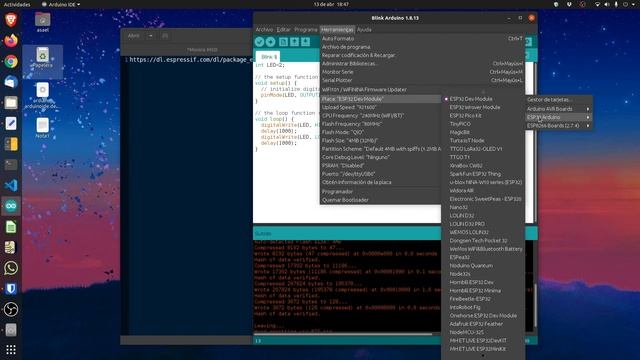Launch Firefox from the dock
The height and width of the screenshot is (360, 640).
point(11,40)
